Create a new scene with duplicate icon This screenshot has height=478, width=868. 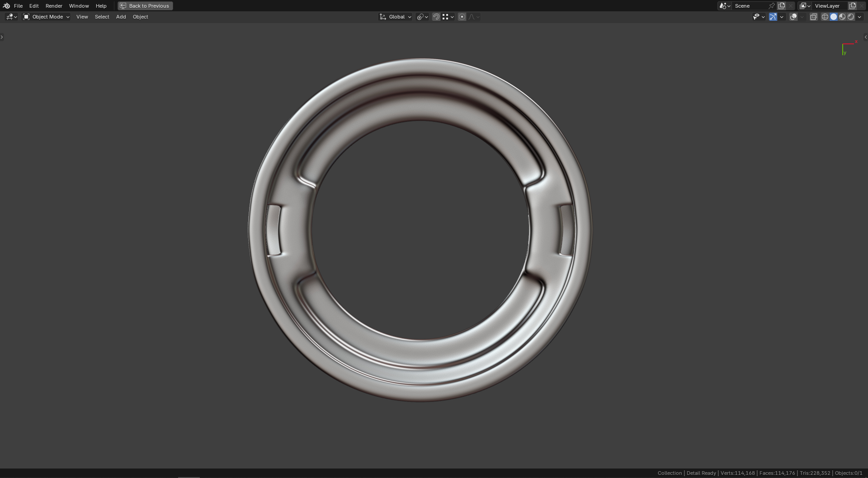[x=782, y=6]
